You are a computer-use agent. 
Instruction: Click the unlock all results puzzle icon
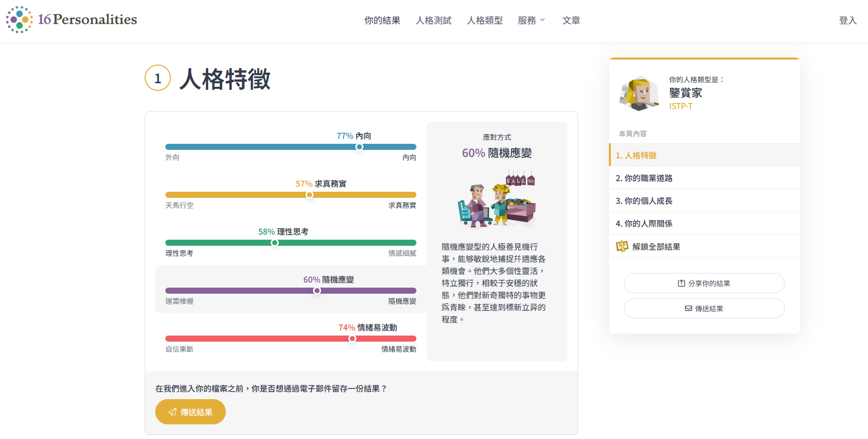click(622, 246)
